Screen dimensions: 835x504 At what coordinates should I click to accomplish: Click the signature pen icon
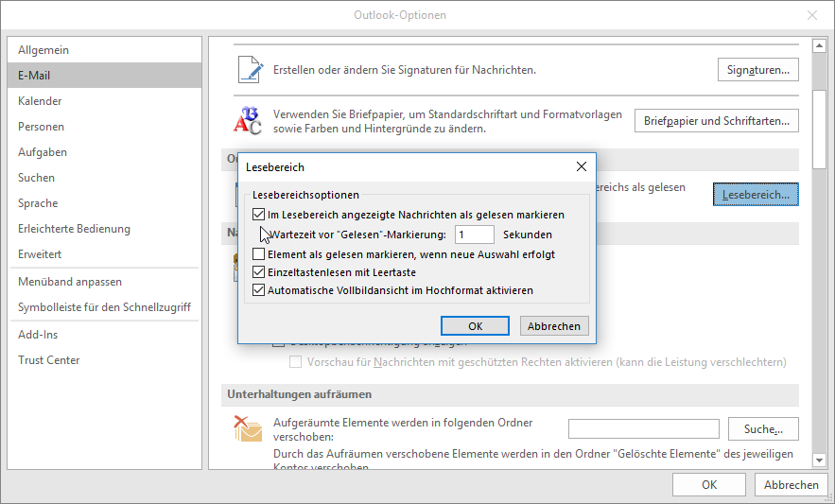point(248,70)
